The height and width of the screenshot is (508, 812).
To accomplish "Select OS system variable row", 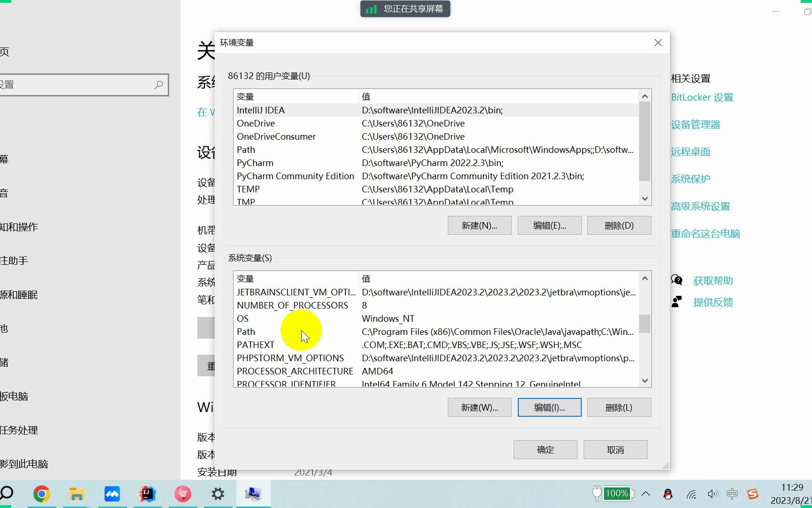I will pyautogui.click(x=436, y=318).
